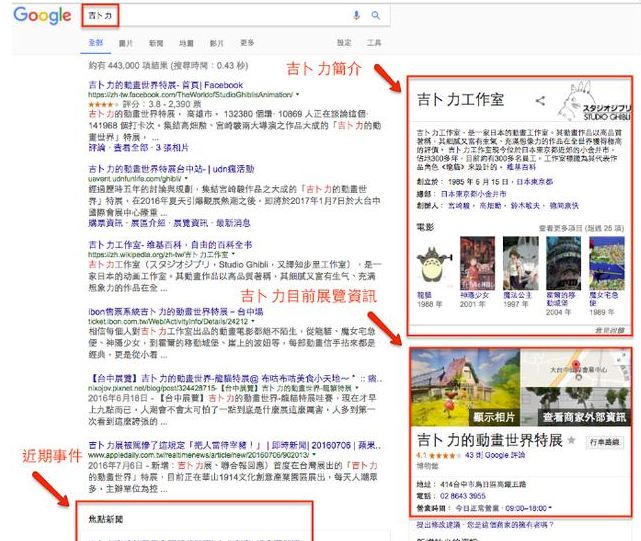Expand the 營業時間 hours dropdown arrow
The height and width of the screenshot is (541, 641).
point(550,508)
